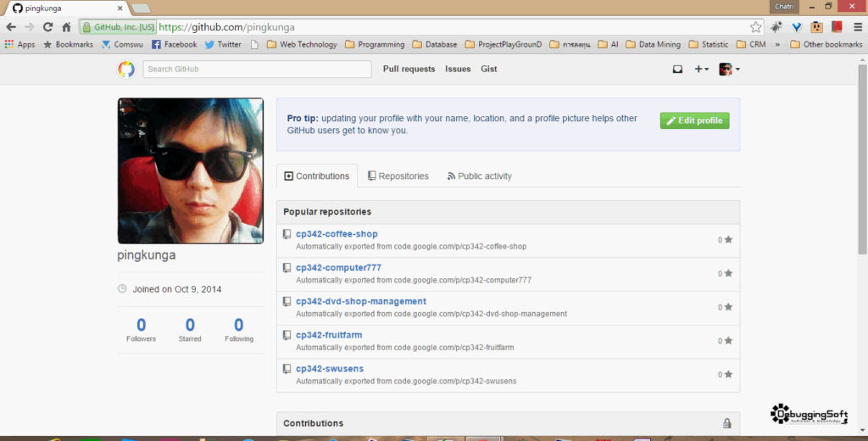
Task: Open the cp342-computer777 repository link
Action: coord(339,268)
